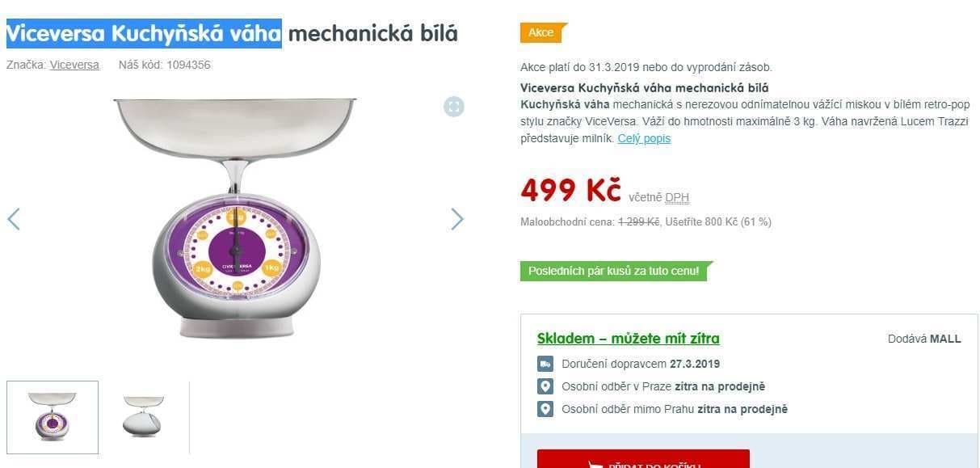Click the delivery truck icon
This screenshot has width=980, height=468.
tap(545, 364)
